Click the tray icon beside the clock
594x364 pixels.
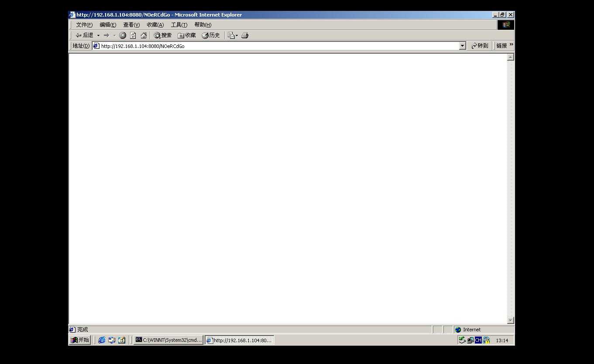pos(486,340)
